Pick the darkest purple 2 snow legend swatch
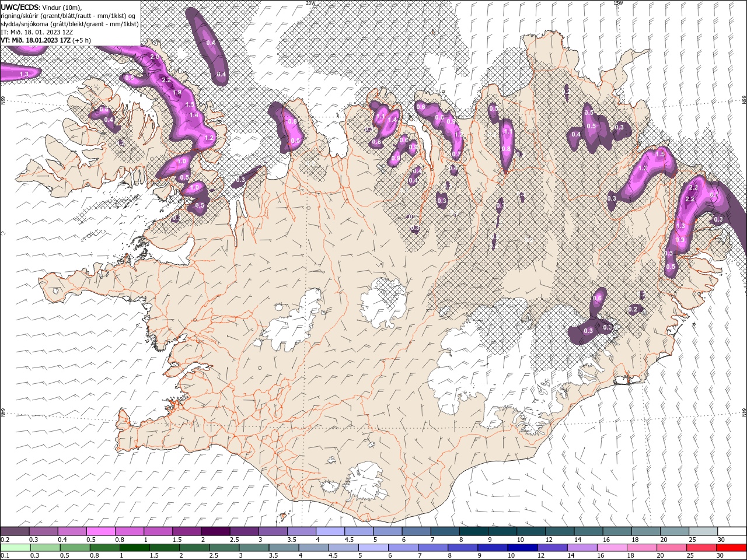 pyautogui.click(x=215, y=531)
